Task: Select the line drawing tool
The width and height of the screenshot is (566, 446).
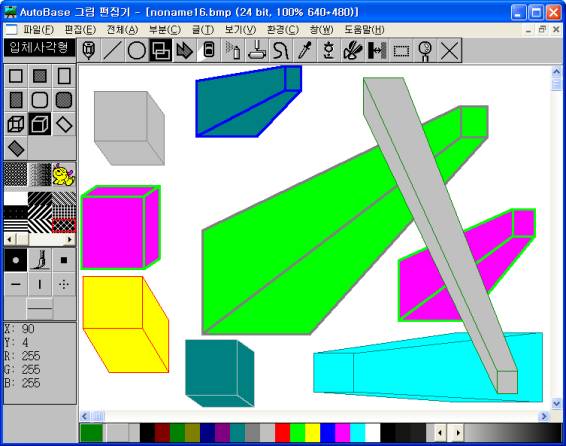Action: 113,50
